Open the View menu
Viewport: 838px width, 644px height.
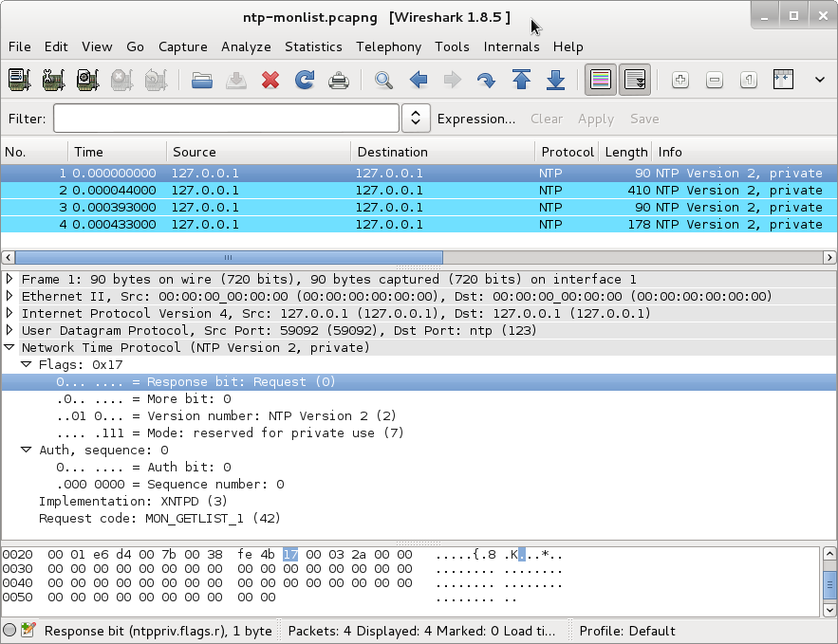(x=97, y=47)
